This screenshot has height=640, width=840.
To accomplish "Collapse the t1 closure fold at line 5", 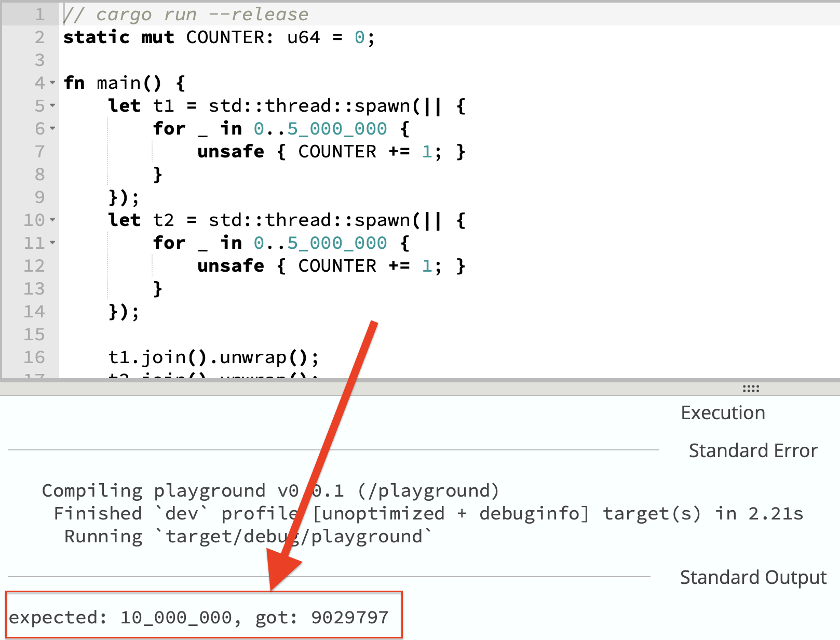I will point(53,105).
